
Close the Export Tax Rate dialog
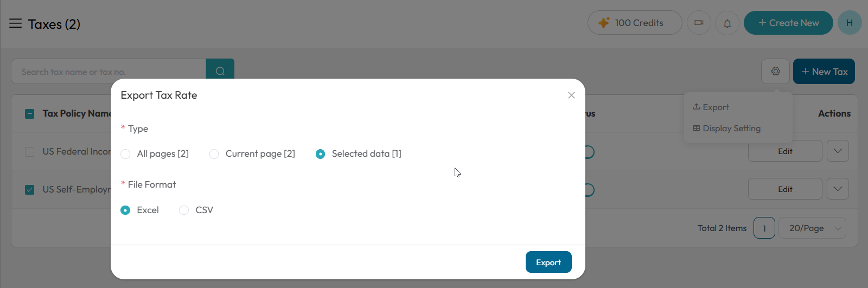pos(571,95)
